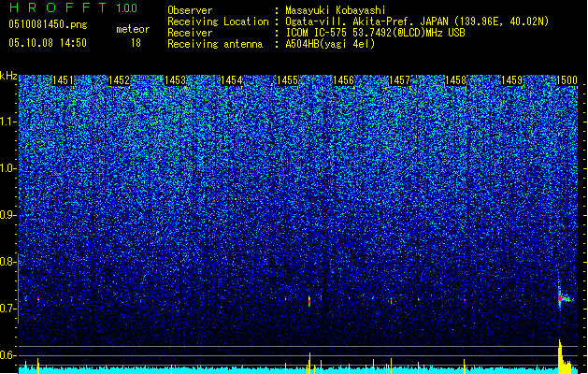Click the red meteor echo just after 1455

pos(309,300)
